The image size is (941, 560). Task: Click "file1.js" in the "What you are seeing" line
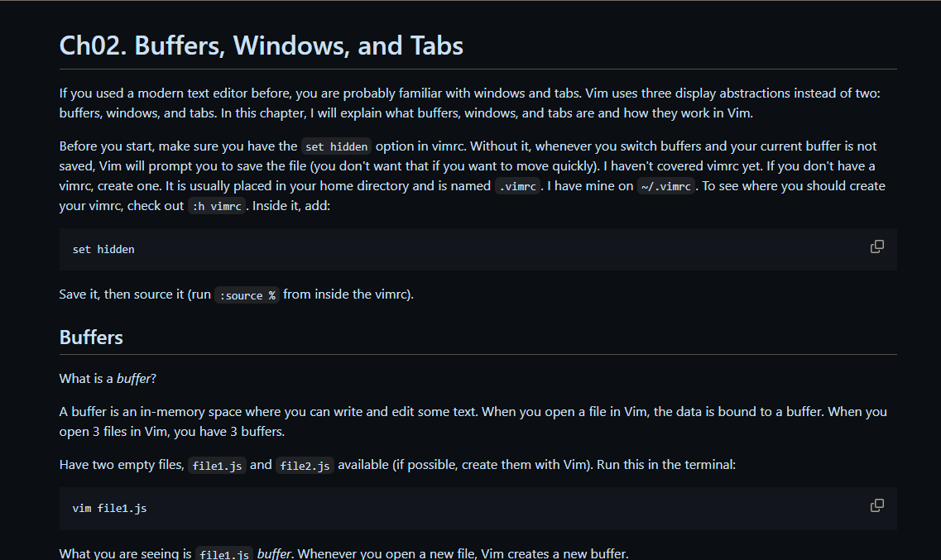tap(223, 554)
